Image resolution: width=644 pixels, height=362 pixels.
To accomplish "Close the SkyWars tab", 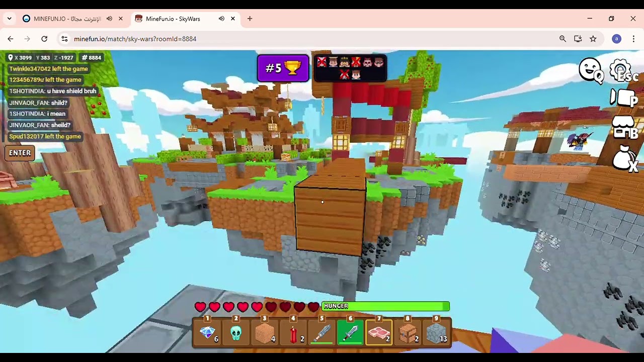I will click(233, 19).
